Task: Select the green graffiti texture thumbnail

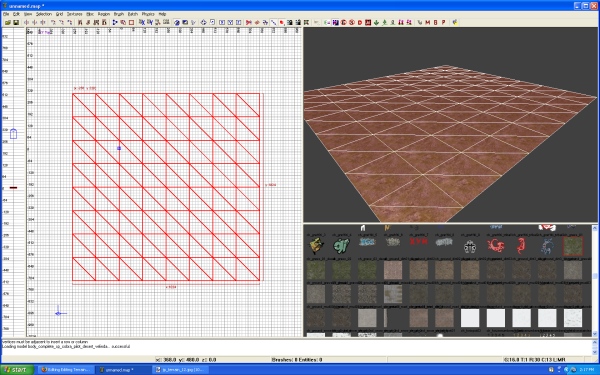Action: coord(341,246)
